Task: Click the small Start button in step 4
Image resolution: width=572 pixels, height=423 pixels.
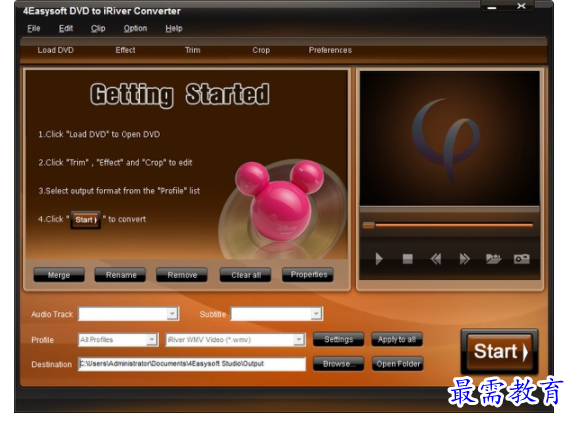Action: pyautogui.click(x=86, y=220)
